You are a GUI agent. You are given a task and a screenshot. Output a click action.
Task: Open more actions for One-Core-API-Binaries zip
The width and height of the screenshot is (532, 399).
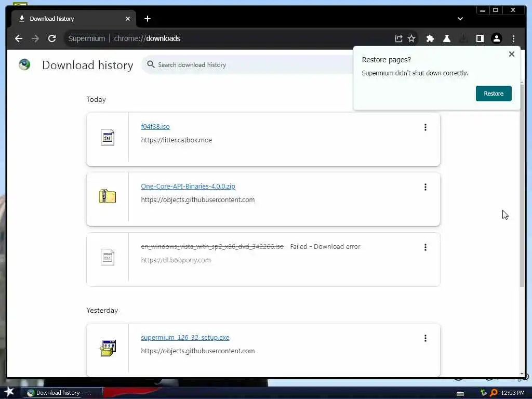(x=425, y=187)
